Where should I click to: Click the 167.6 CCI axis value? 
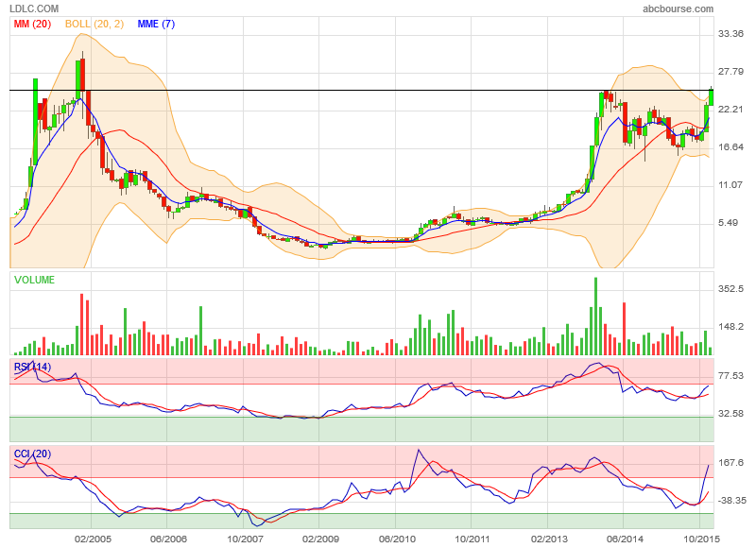(x=730, y=463)
